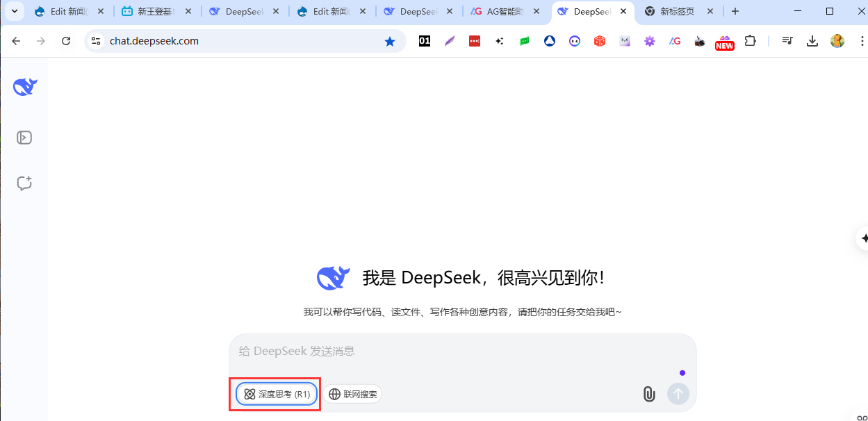Screen dimensions: 868x421
Task: Go forward to the next page
Action: coord(41,41)
